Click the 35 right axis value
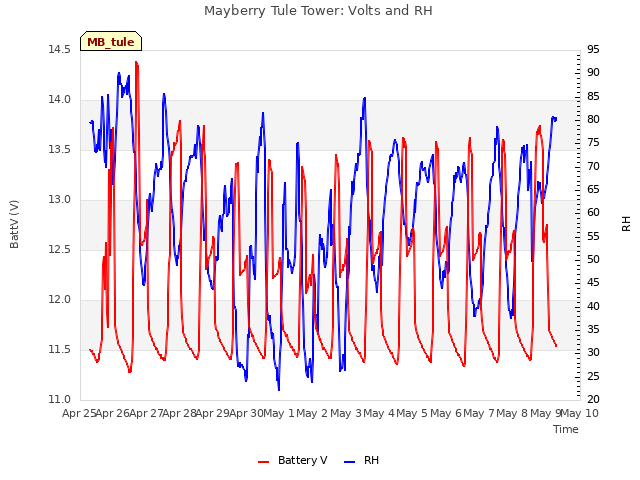Image resolution: width=640 pixels, height=480 pixels. coord(593,329)
